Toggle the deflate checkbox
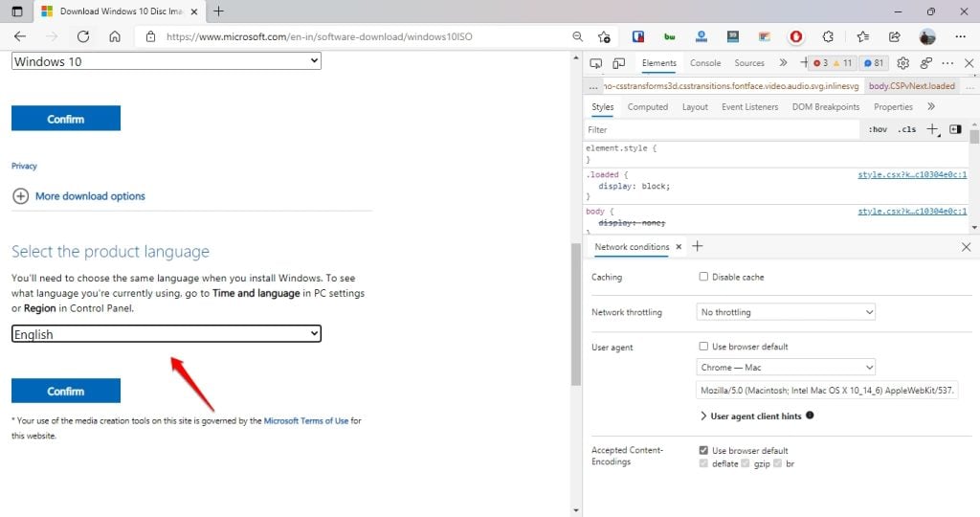Image resolution: width=980 pixels, height=517 pixels. coord(703,463)
